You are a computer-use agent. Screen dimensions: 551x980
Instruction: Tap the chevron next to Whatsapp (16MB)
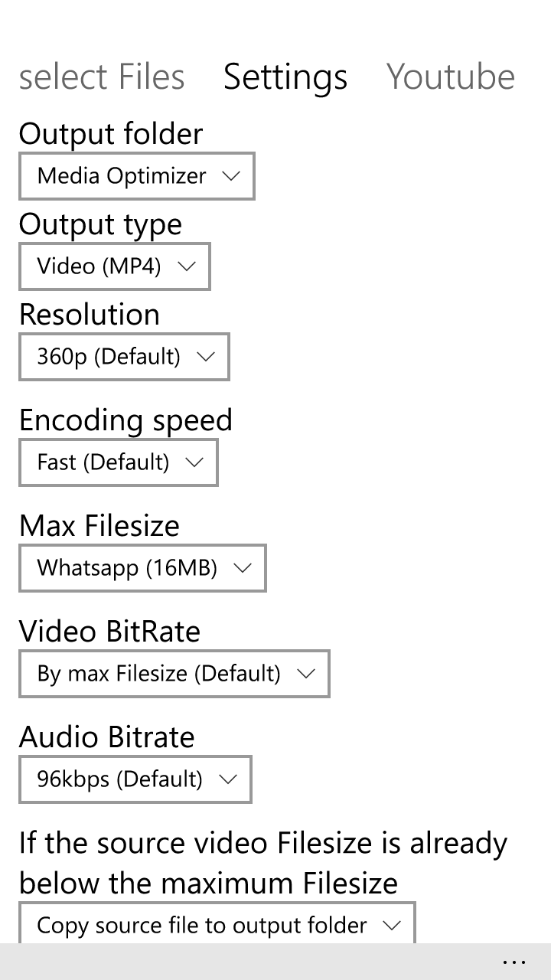(x=242, y=568)
